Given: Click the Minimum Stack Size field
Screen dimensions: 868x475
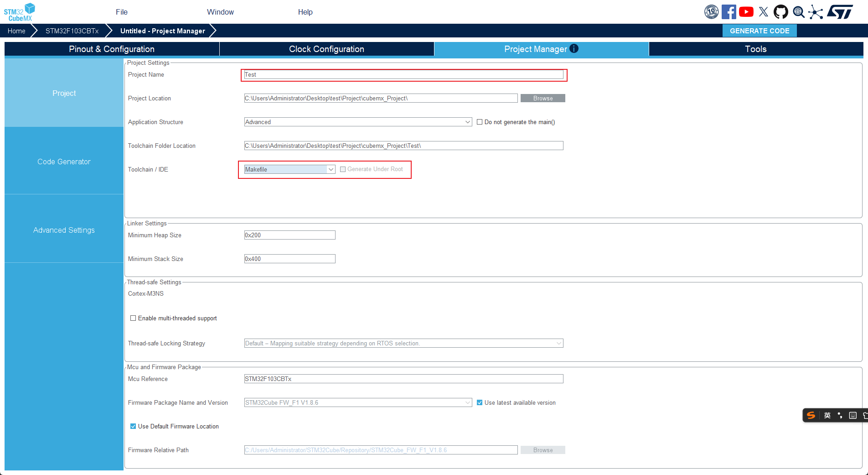Looking at the screenshot, I should point(289,259).
